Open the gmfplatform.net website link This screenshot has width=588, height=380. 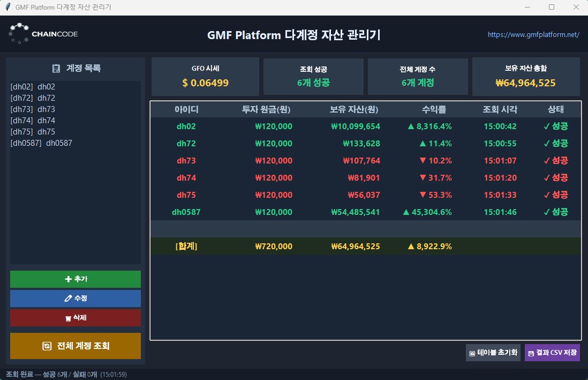tap(533, 34)
